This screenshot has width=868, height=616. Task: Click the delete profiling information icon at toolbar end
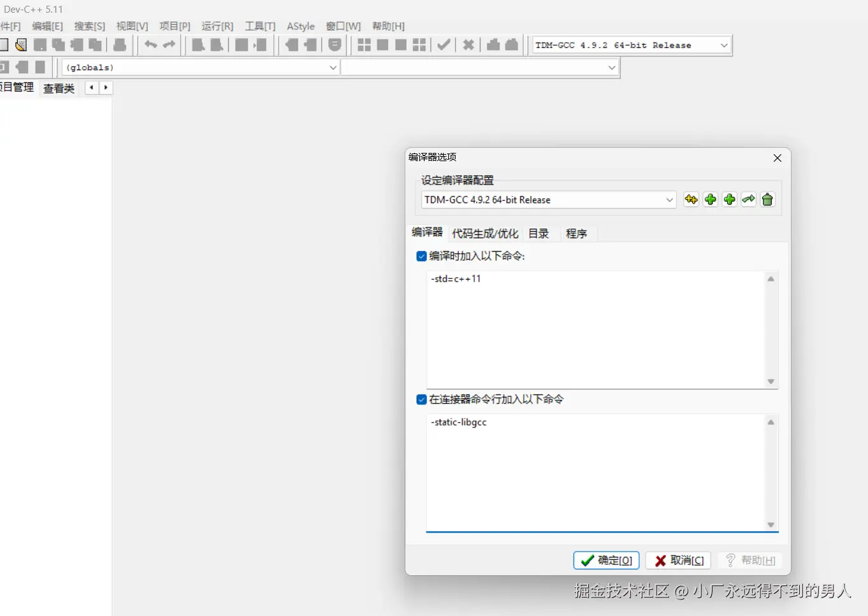click(512, 45)
